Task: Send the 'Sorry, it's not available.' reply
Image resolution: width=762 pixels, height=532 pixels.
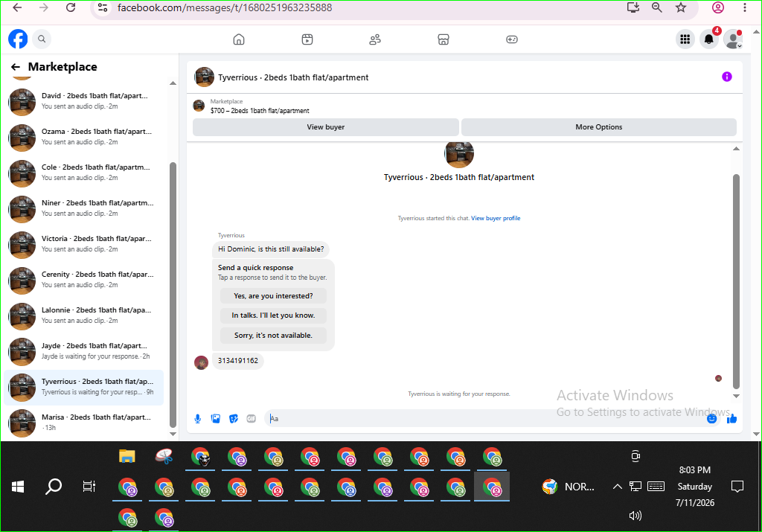Action: tap(273, 336)
